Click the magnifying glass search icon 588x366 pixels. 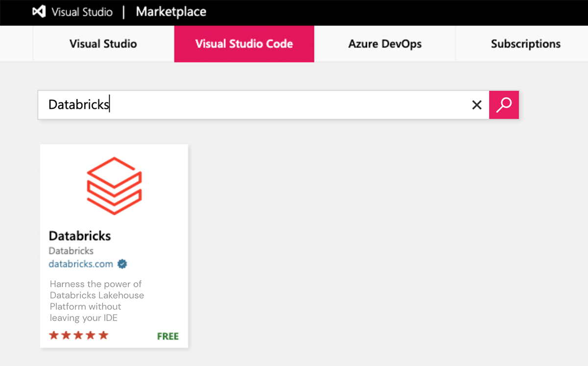(x=504, y=104)
